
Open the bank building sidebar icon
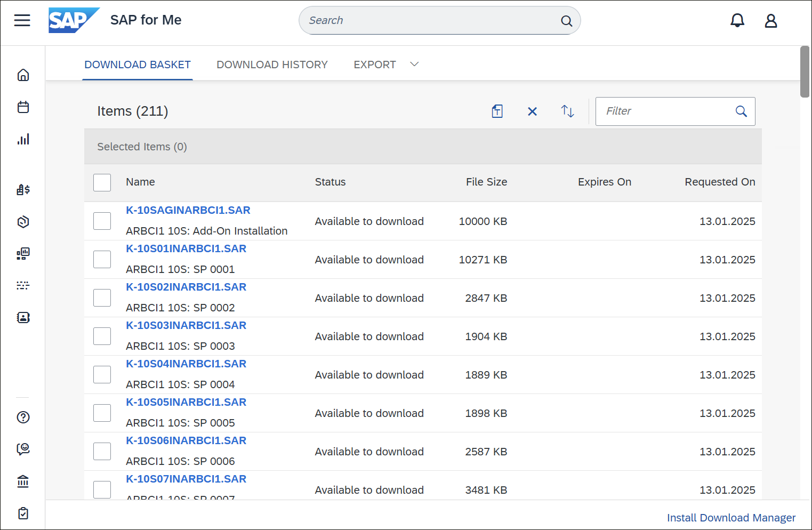click(23, 481)
